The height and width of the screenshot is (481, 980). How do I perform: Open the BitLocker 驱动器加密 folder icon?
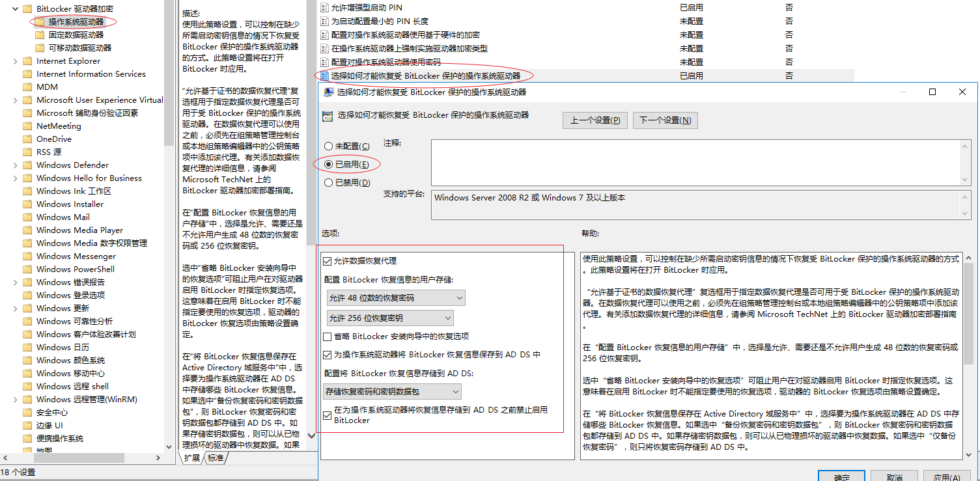click(x=27, y=8)
